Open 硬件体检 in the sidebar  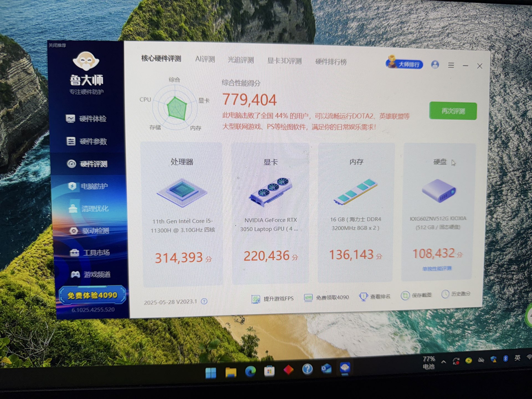tap(86, 119)
